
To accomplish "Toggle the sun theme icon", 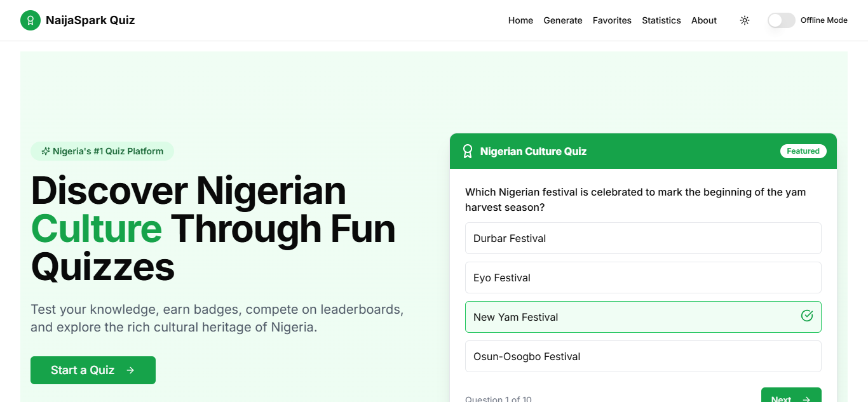I will click(745, 20).
